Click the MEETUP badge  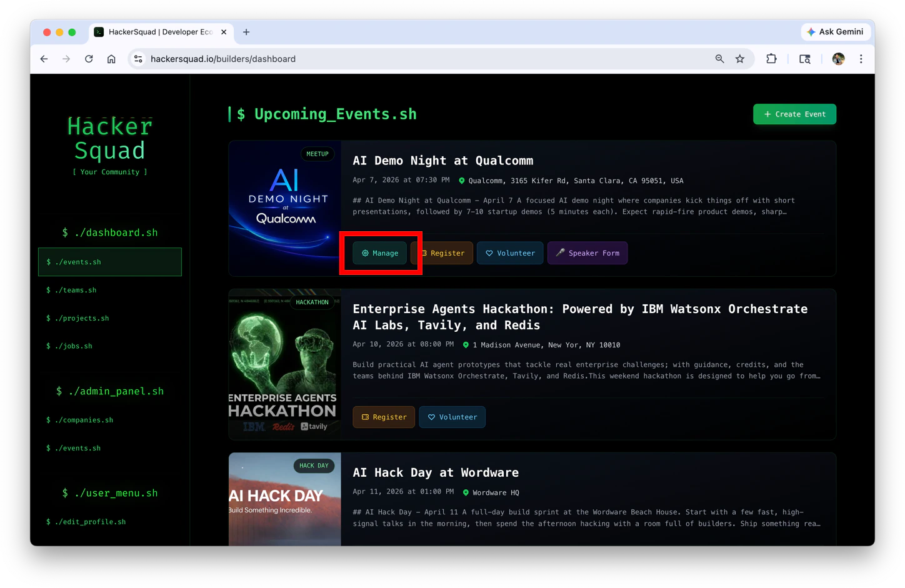[317, 154]
